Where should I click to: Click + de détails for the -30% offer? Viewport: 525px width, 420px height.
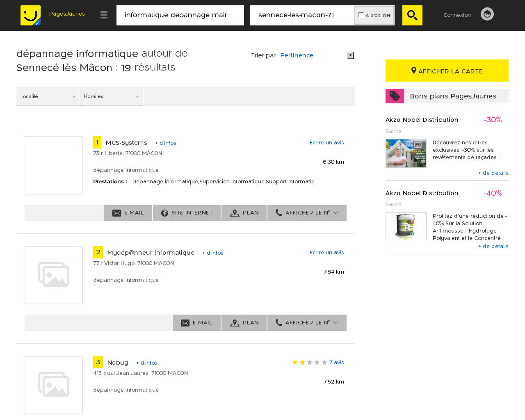click(x=493, y=173)
